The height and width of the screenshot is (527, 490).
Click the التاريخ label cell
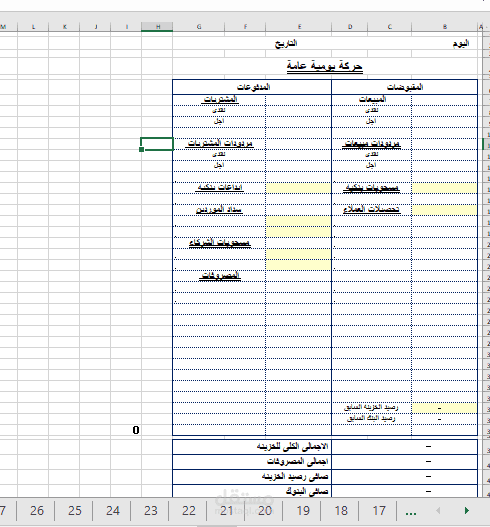tap(286, 44)
